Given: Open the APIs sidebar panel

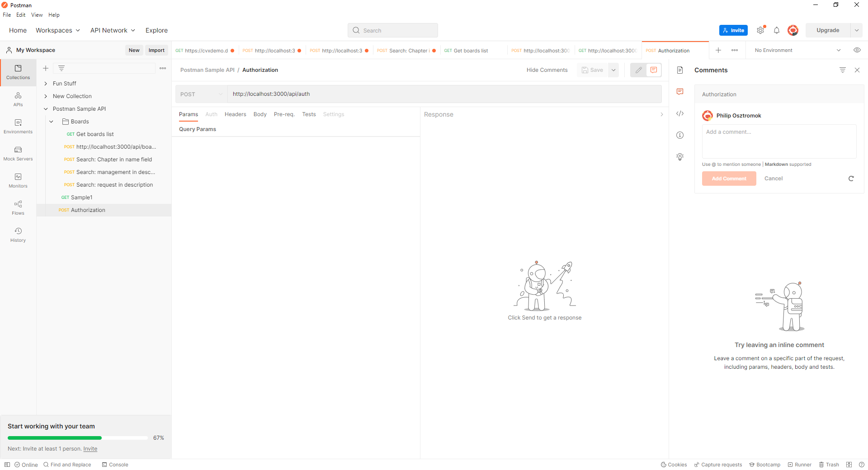Looking at the screenshot, I should 18,99.
